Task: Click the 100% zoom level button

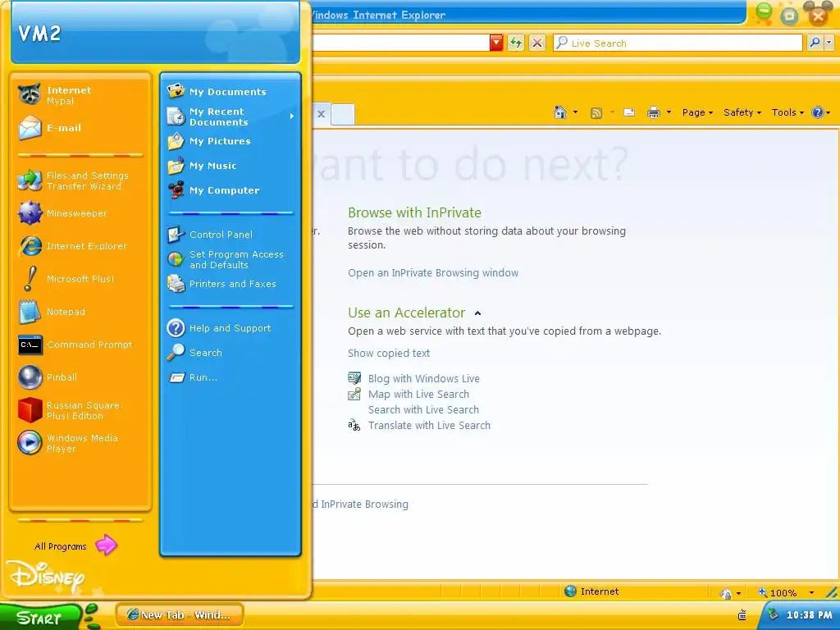Action: pyautogui.click(x=778, y=593)
